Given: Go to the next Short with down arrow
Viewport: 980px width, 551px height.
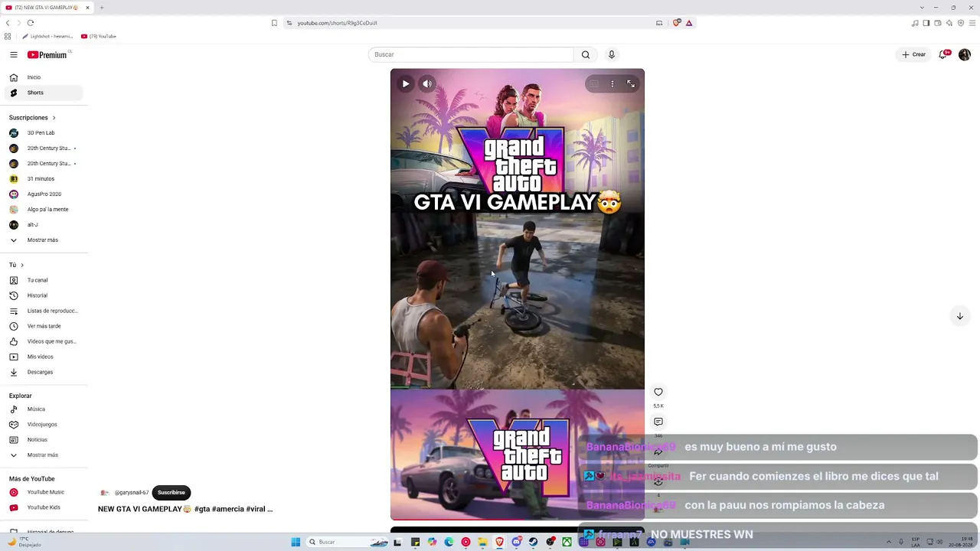Looking at the screenshot, I should (x=959, y=316).
